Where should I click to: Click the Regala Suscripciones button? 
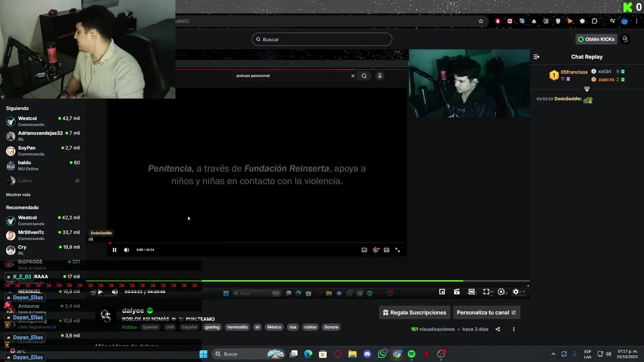click(415, 313)
